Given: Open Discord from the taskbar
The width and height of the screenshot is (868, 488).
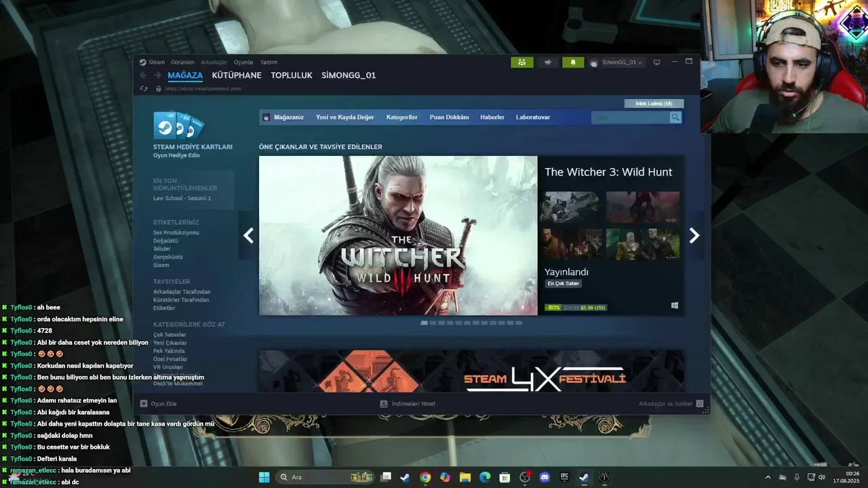Looking at the screenshot, I should pos(545,477).
